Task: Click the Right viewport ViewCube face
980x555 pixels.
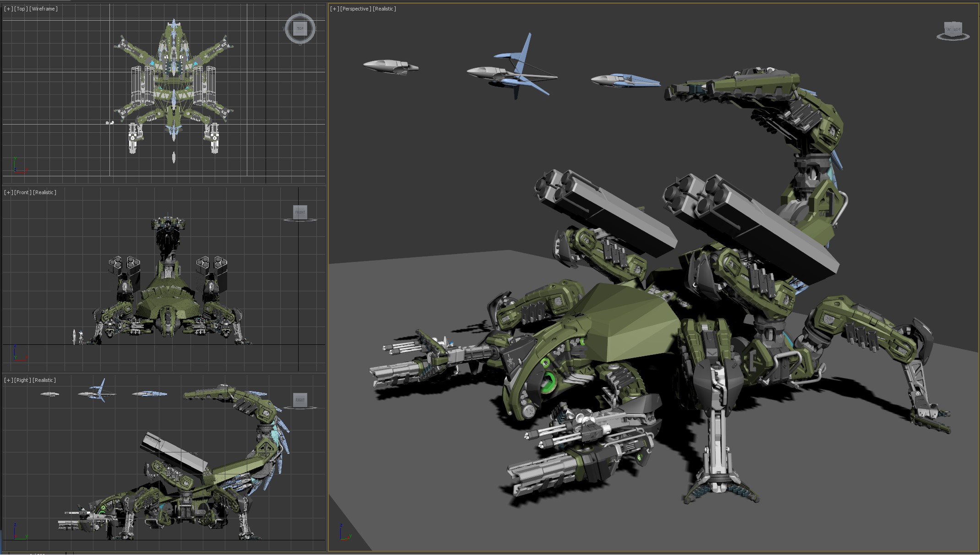Action: point(300,400)
